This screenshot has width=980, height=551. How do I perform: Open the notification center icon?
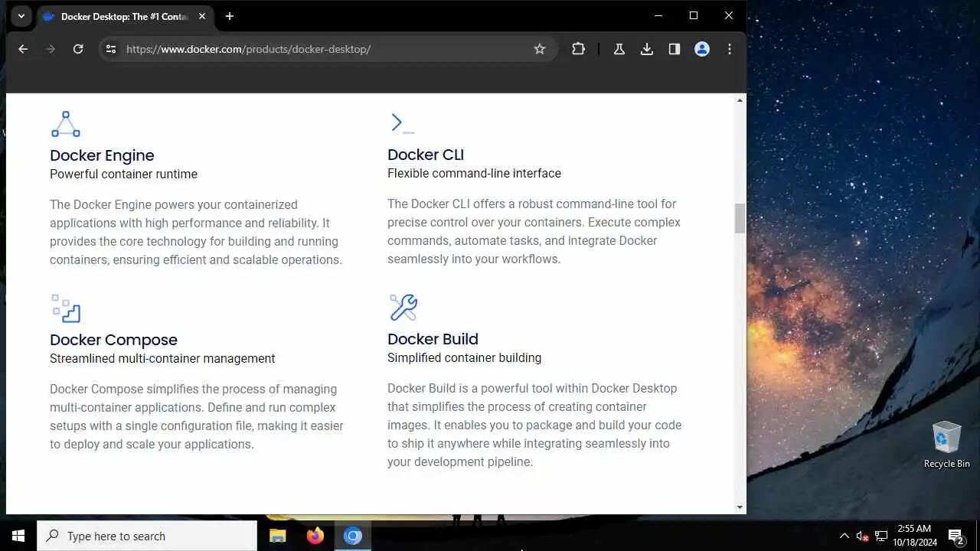955,536
